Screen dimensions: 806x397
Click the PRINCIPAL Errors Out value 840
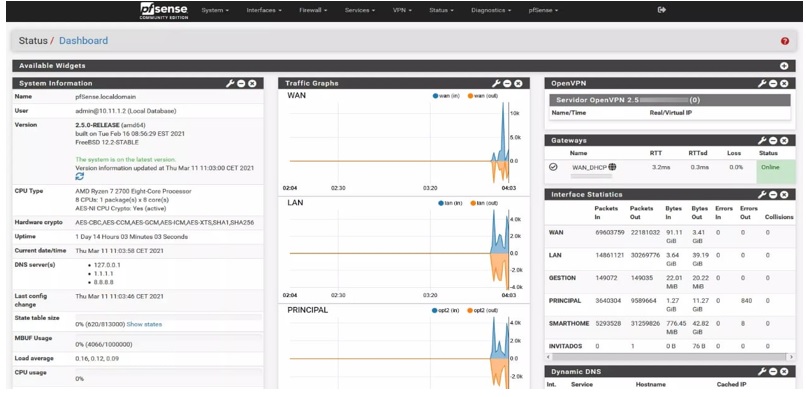point(746,300)
